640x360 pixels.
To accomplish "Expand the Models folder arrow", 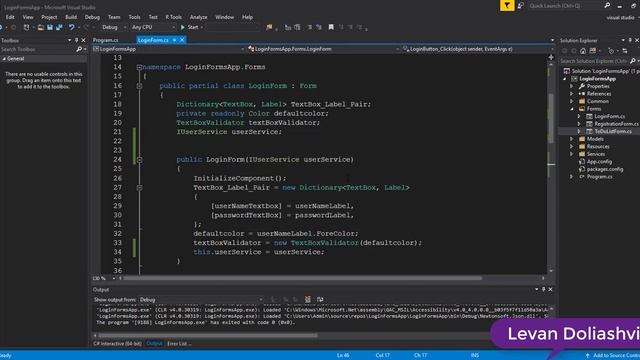I will (x=571, y=139).
